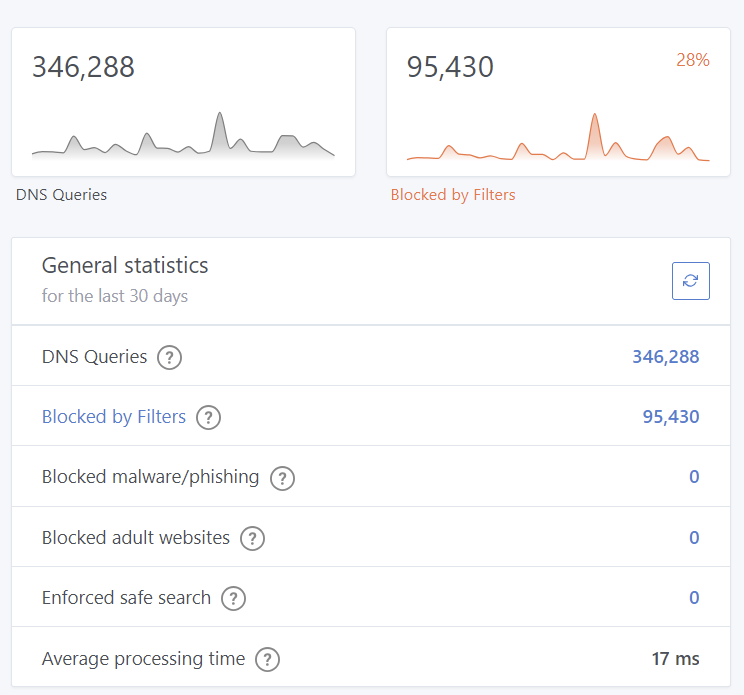744x695 pixels.
Task: Click the 17 ms processing time value
Action: pos(676,658)
